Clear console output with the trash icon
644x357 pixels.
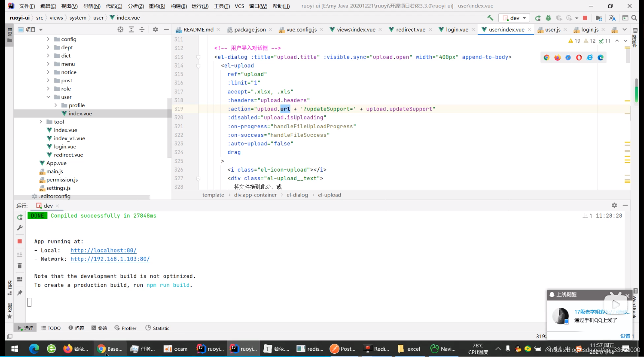click(x=20, y=266)
